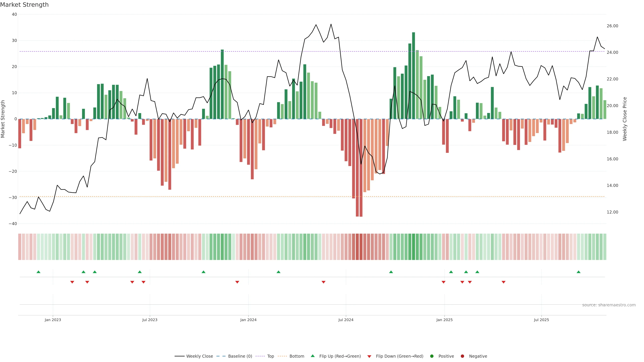Click the Flip Up green triangle legend icon
The height and width of the screenshot is (362, 644).
[x=312, y=356]
